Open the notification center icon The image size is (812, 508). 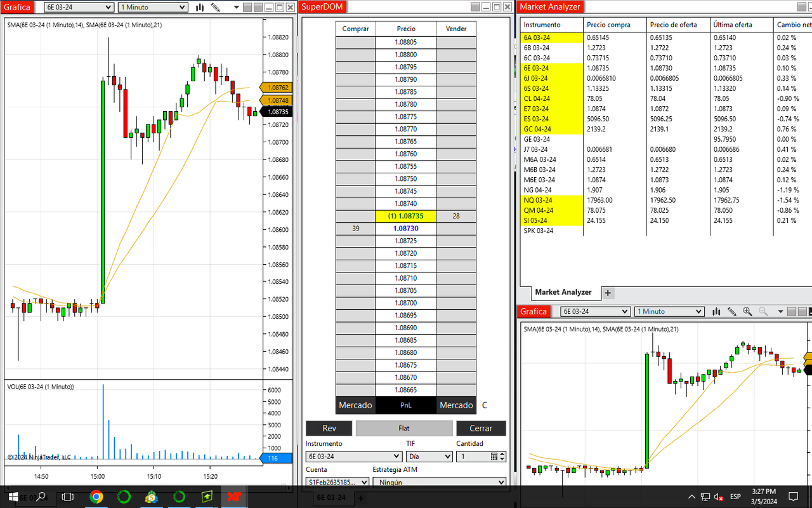point(793,496)
